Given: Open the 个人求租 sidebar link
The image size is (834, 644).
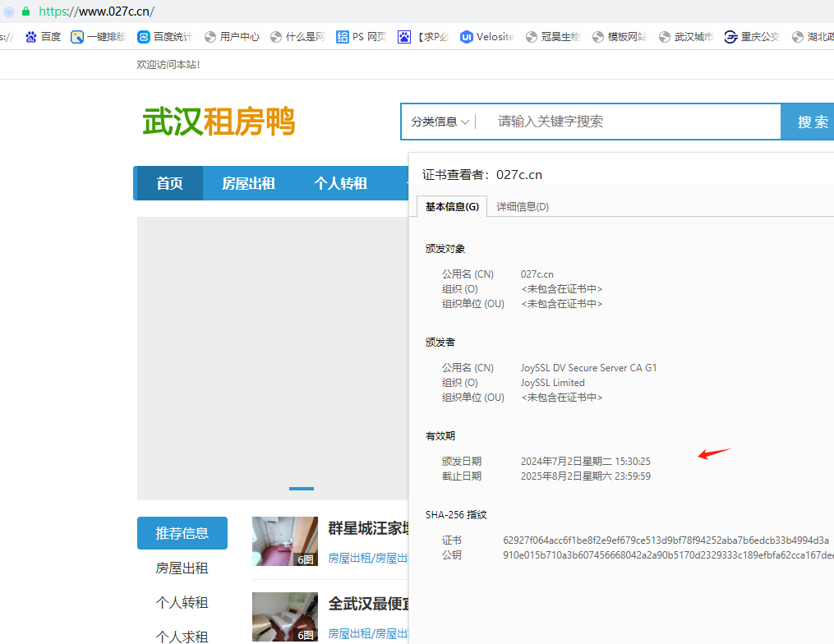Looking at the screenshot, I should (182, 637).
